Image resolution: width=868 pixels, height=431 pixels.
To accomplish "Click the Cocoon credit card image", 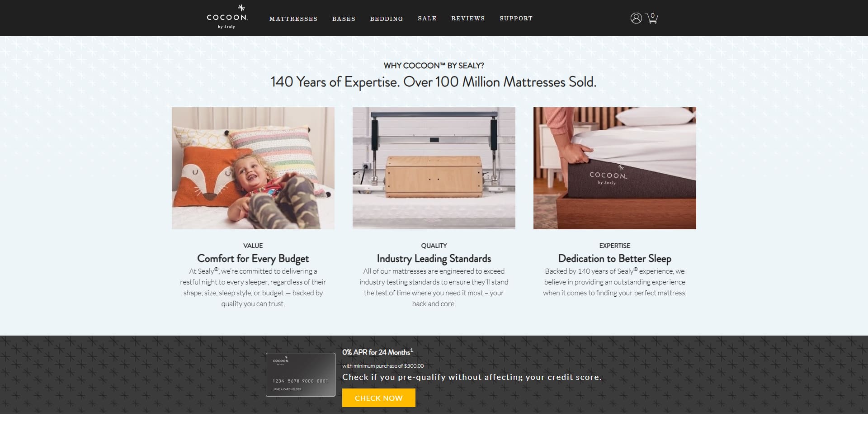I will pyautogui.click(x=301, y=374).
